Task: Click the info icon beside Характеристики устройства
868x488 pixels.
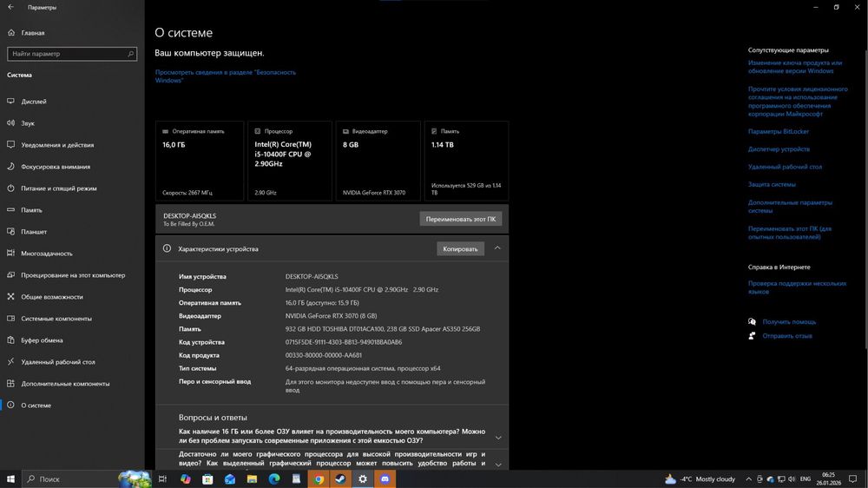Action: coord(167,248)
